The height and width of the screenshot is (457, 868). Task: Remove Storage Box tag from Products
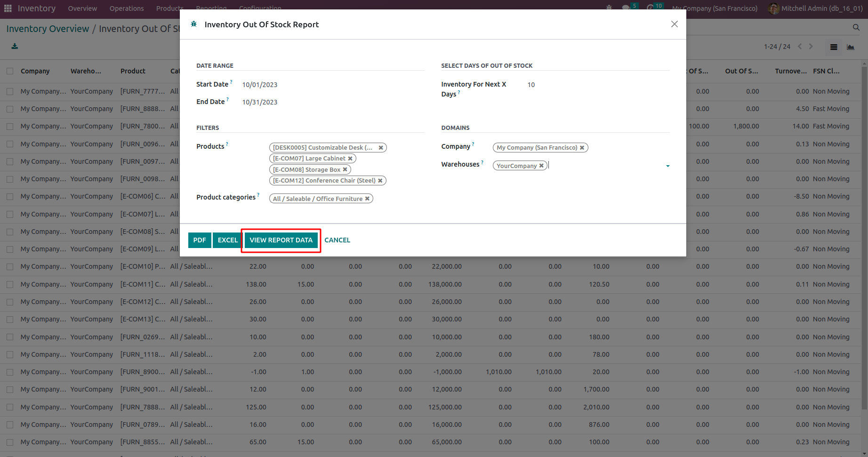pyautogui.click(x=345, y=170)
